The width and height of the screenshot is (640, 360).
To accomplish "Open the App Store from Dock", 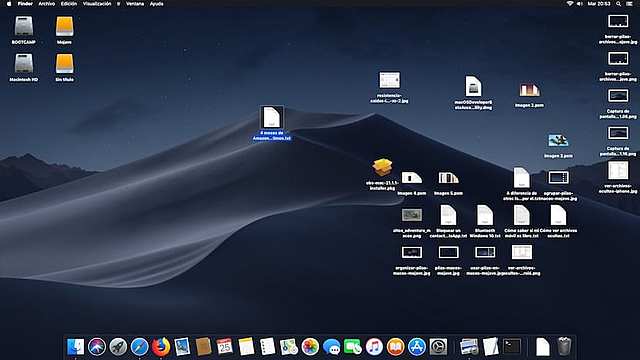I will pyautogui.click(x=417, y=347).
